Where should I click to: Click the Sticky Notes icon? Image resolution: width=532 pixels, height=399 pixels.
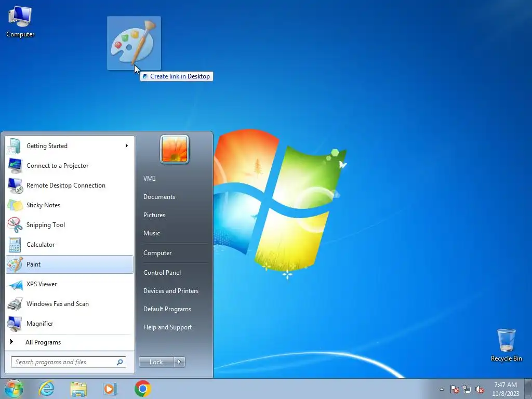pos(15,205)
